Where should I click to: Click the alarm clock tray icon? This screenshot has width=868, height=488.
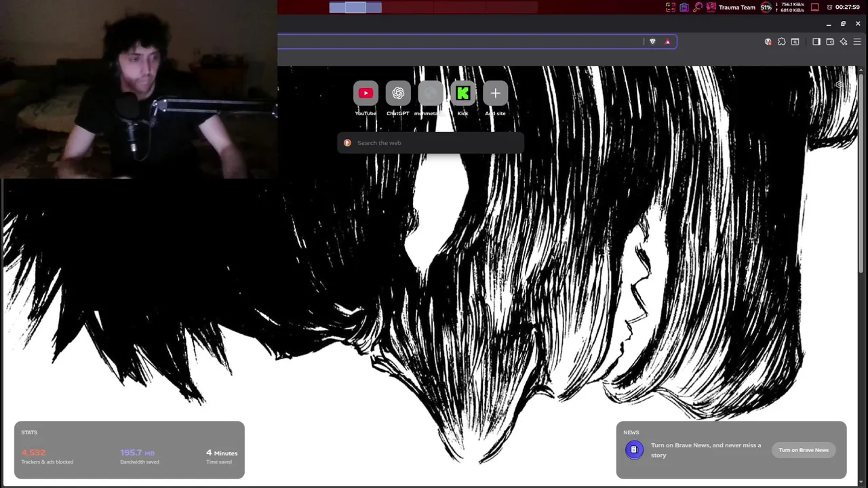829,7
